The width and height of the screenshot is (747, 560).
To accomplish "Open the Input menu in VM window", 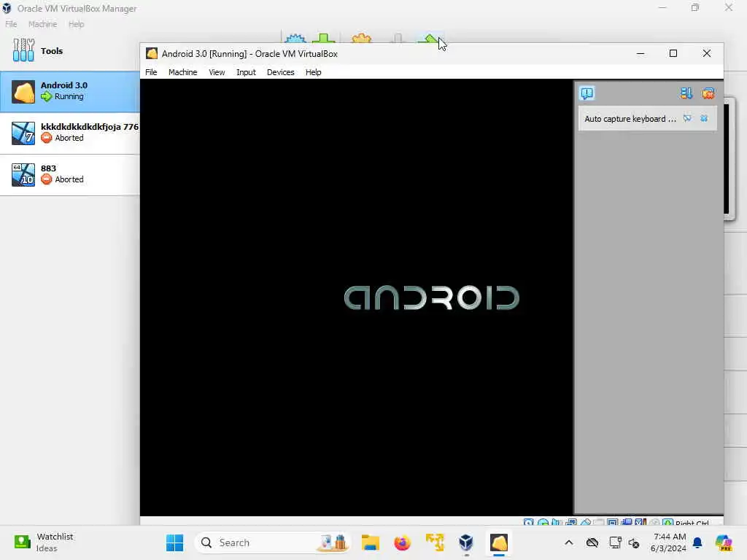I will (x=246, y=72).
